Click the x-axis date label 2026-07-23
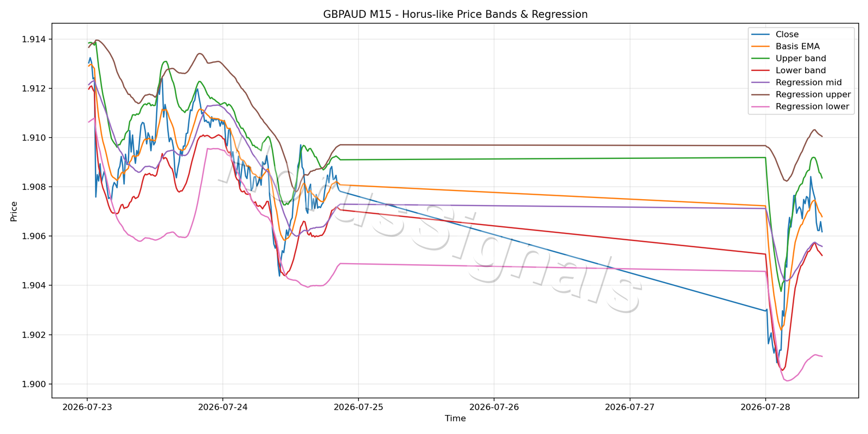This screenshot has width=868, height=434. pyautogui.click(x=87, y=407)
